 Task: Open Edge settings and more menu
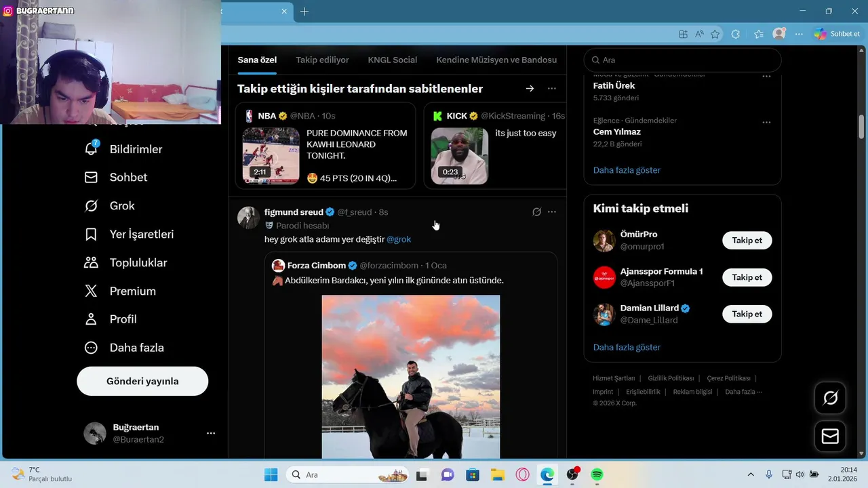800,34
